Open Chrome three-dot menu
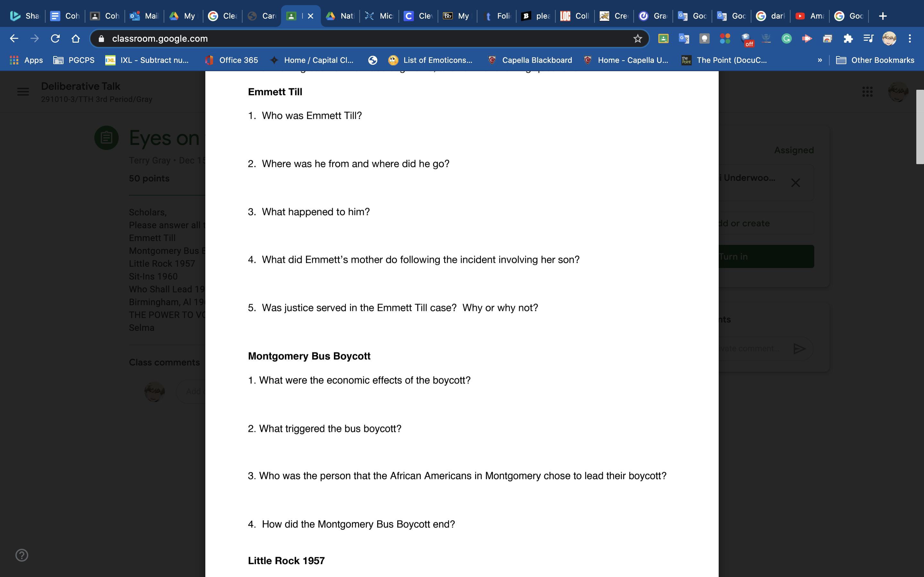This screenshot has height=577, width=924. (x=910, y=38)
